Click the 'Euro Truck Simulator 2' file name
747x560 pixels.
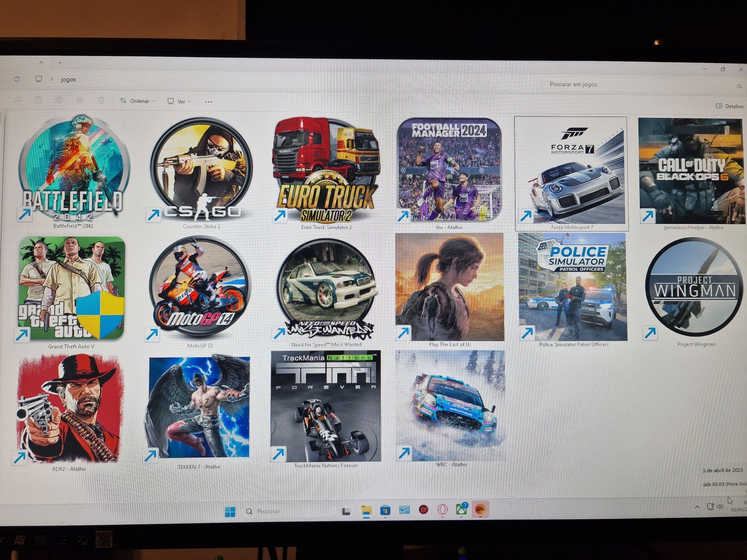[326, 227]
